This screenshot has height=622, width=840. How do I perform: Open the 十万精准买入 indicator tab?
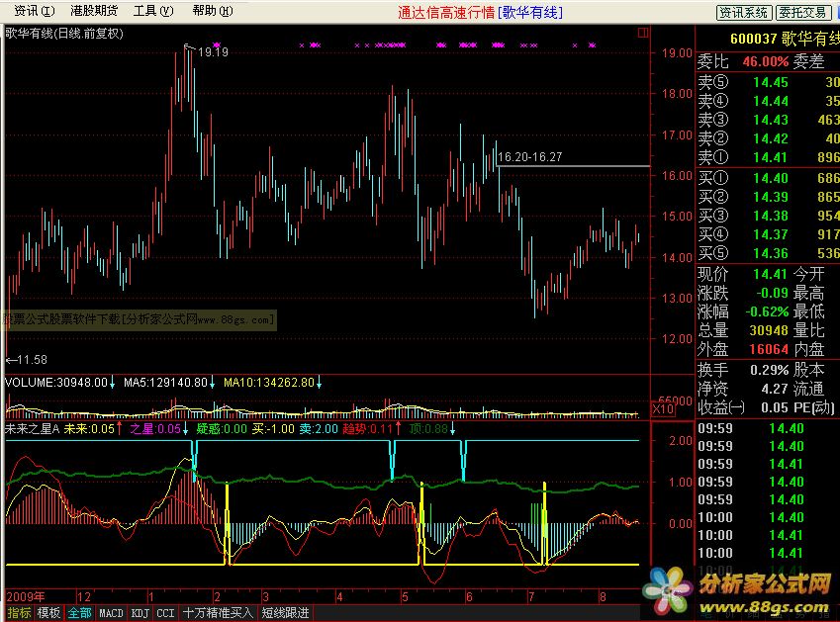[x=218, y=613]
